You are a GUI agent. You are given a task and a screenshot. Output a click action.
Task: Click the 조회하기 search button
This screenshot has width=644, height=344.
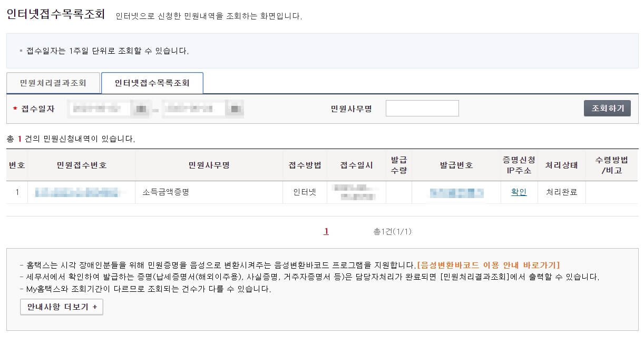coord(607,108)
